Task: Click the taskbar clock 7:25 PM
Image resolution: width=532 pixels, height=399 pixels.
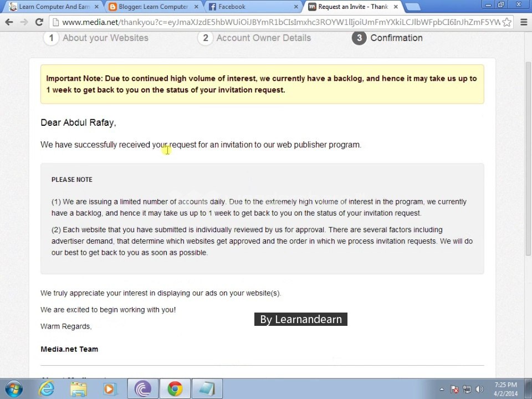Action: pos(505,389)
